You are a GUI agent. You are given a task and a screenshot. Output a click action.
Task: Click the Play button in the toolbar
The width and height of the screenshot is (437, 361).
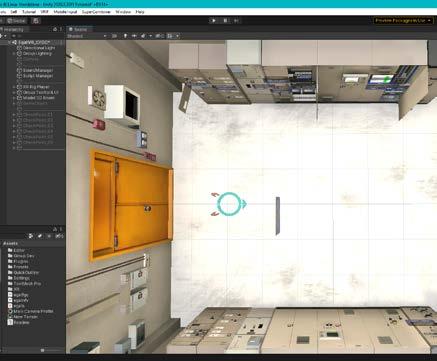click(x=214, y=21)
